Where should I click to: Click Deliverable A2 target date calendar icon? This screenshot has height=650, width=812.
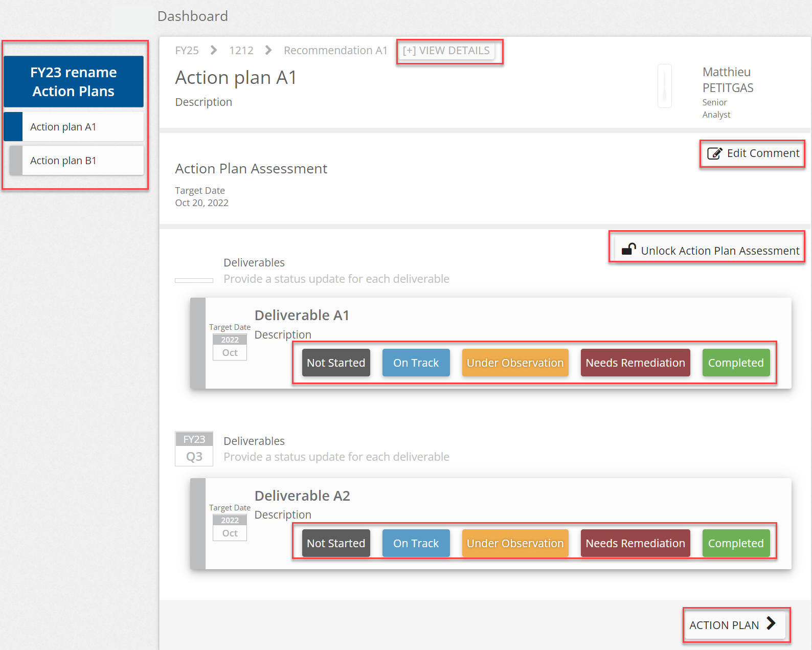click(x=230, y=528)
